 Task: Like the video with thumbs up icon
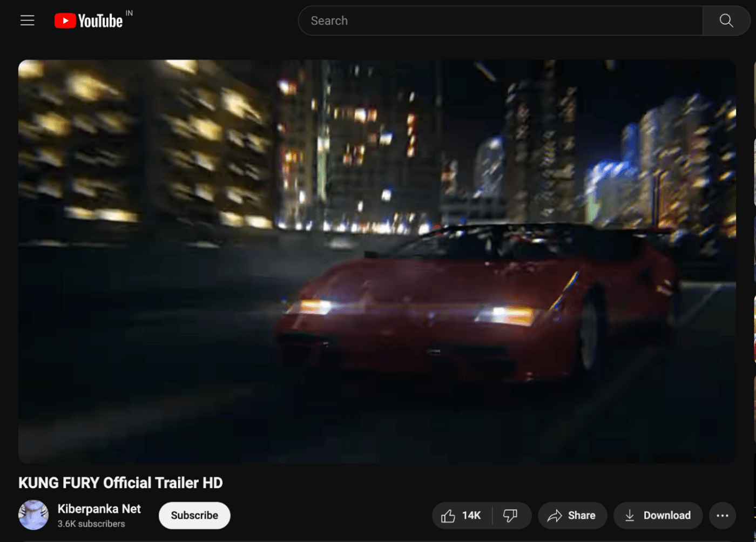click(x=448, y=516)
